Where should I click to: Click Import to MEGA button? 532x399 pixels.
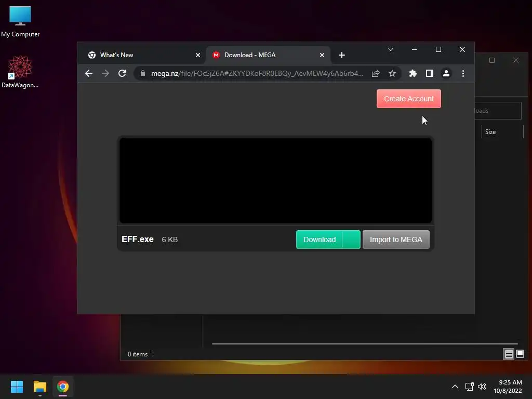pos(396,240)
